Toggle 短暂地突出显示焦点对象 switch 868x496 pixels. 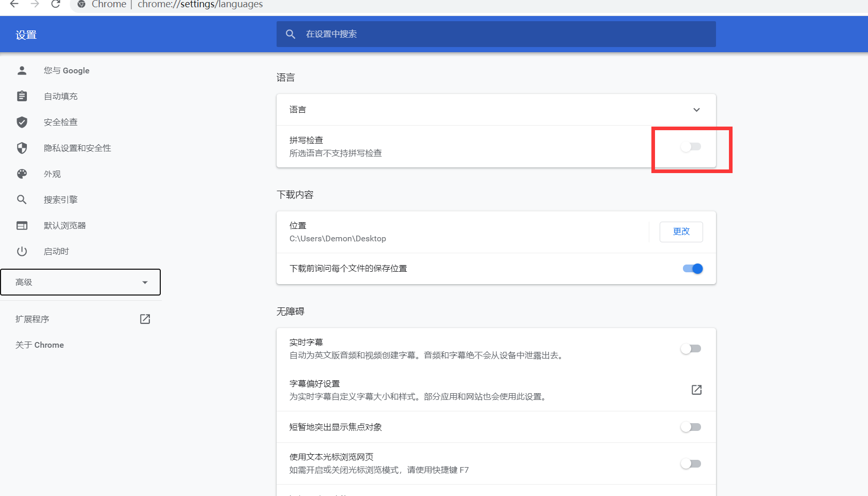click(691, 427)
